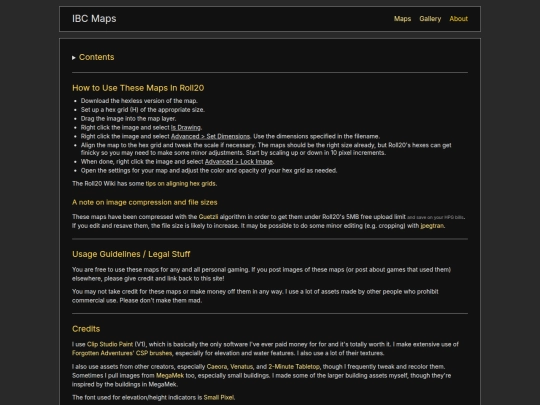Expand the Contents disclosure triangle
Screen dimensions: 540x405
(74, 58)
